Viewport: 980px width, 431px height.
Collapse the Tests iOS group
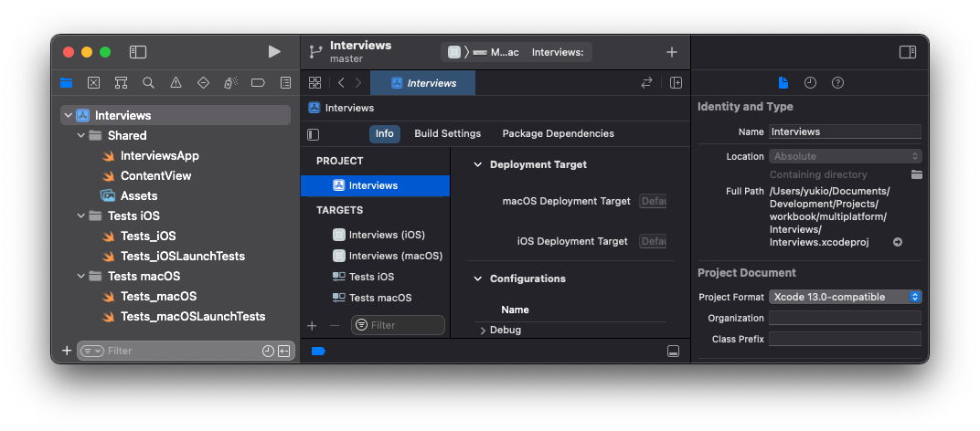pyautogui.click(x=80, y=216)
